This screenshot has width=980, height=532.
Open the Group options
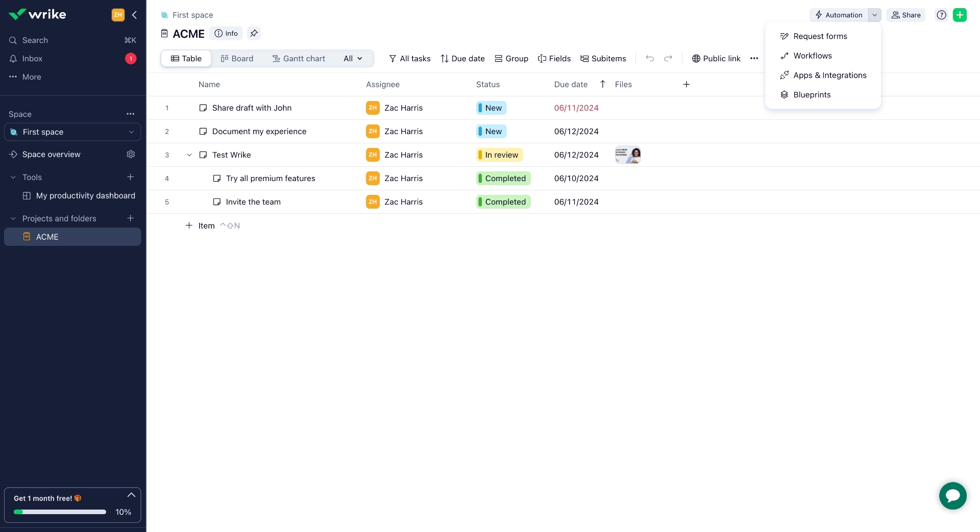(511, 59)
